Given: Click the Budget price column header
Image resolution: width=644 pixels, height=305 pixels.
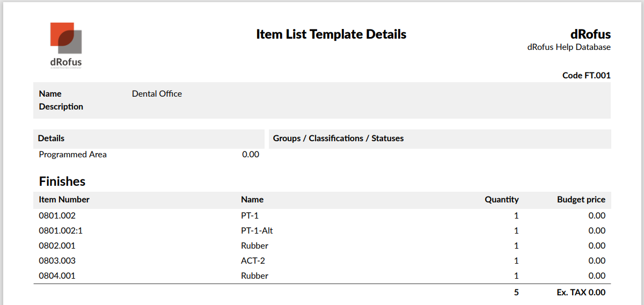Looking at the screenshot, I should point(581,200).
